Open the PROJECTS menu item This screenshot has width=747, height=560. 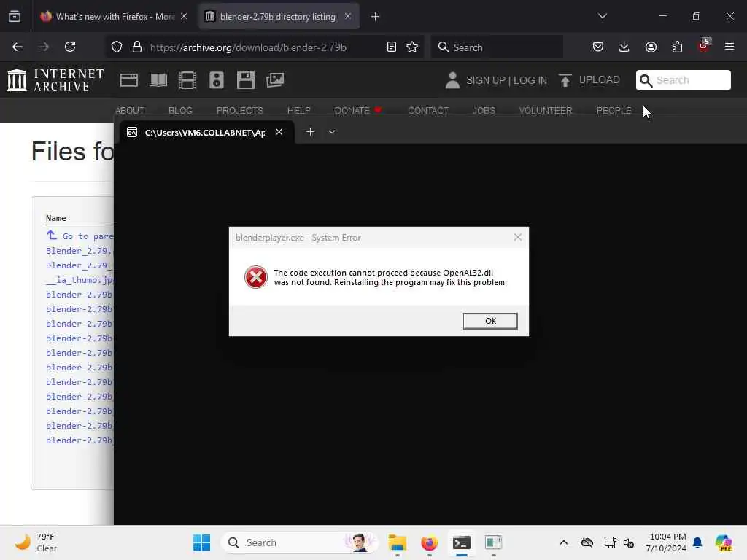(239, 111)
